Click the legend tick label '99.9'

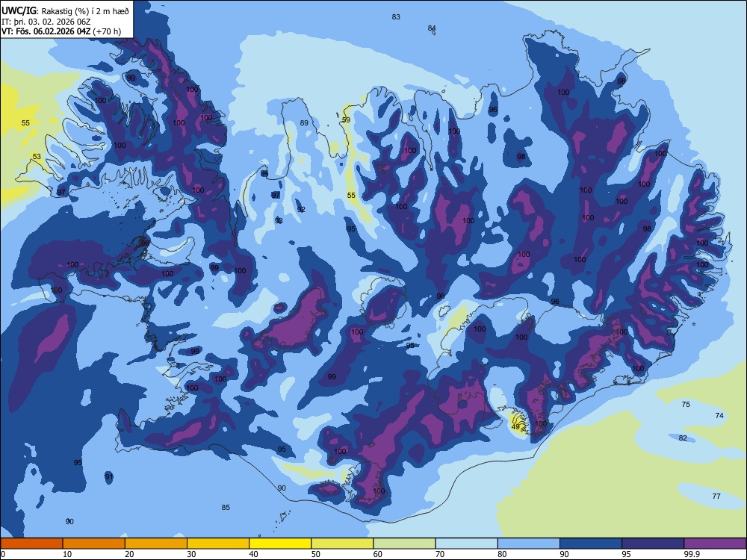692,554
